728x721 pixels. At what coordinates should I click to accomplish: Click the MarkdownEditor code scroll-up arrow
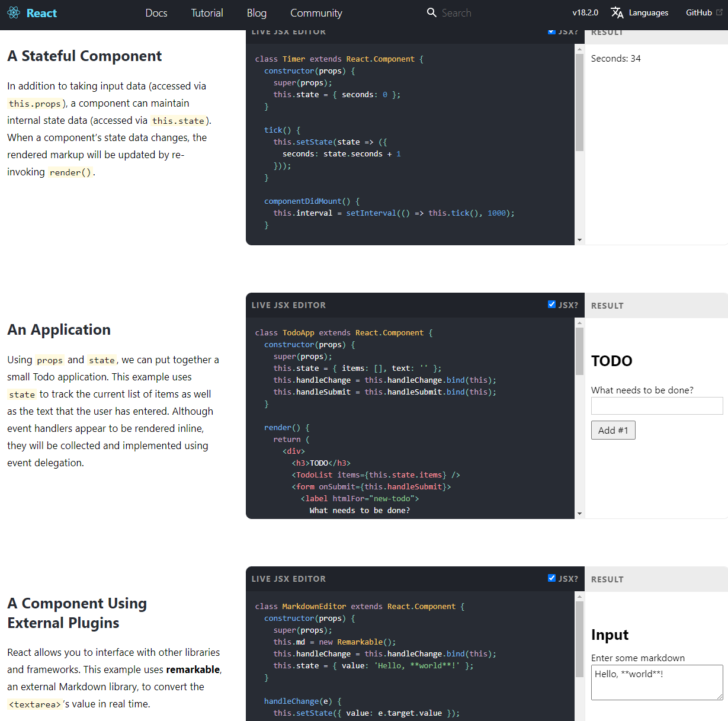click(579, 597)
